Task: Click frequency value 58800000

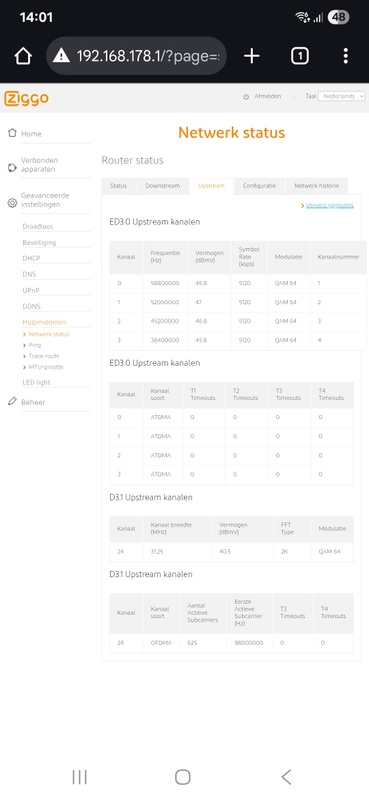Action: (165, 283)
